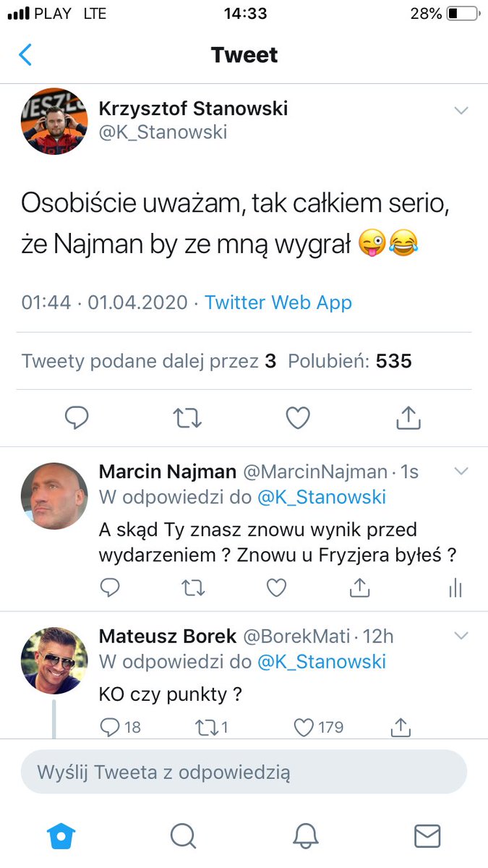
Task: Open Direct Messages envelope icon
Action: pyautogui.click(x=427, y=835)
